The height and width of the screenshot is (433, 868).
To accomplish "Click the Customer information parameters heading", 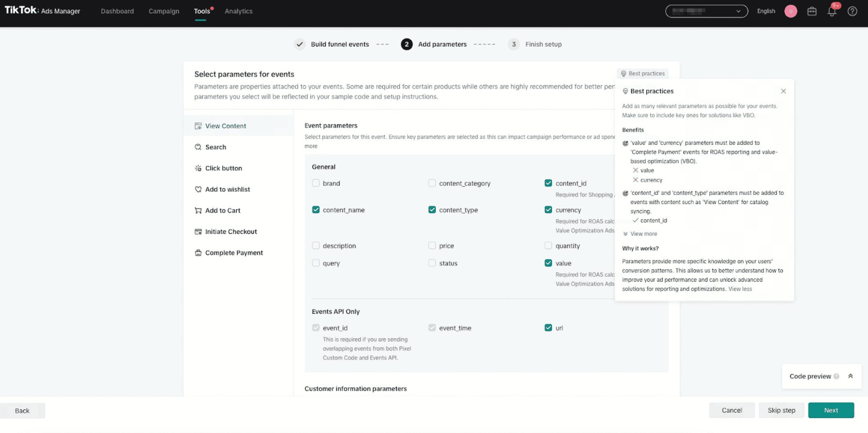I will (356, 389).
